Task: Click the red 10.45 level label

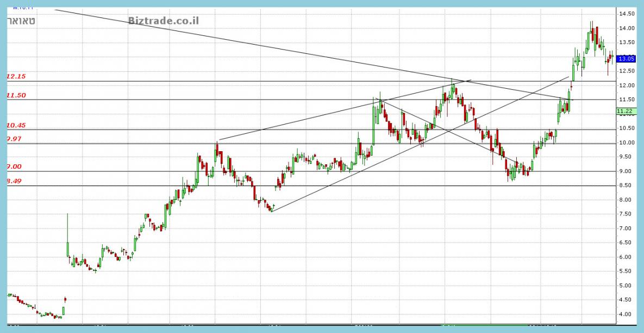Action: 16,125
